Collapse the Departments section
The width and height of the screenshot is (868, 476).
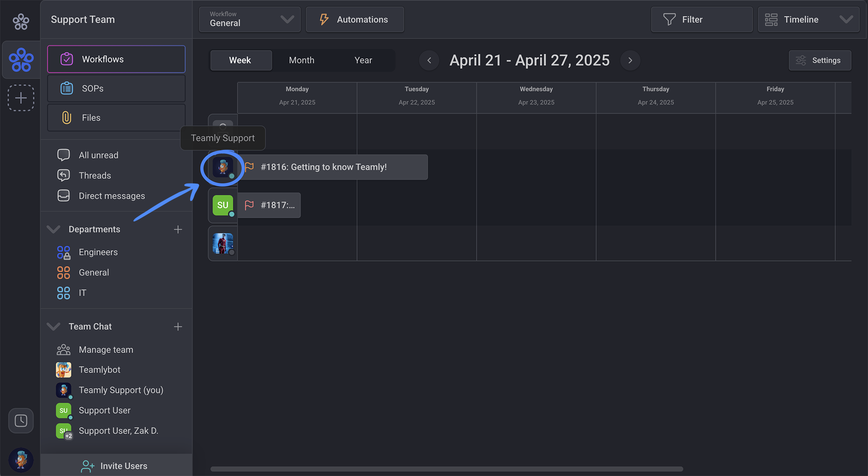pyautogui.click(x=54, y=229)
